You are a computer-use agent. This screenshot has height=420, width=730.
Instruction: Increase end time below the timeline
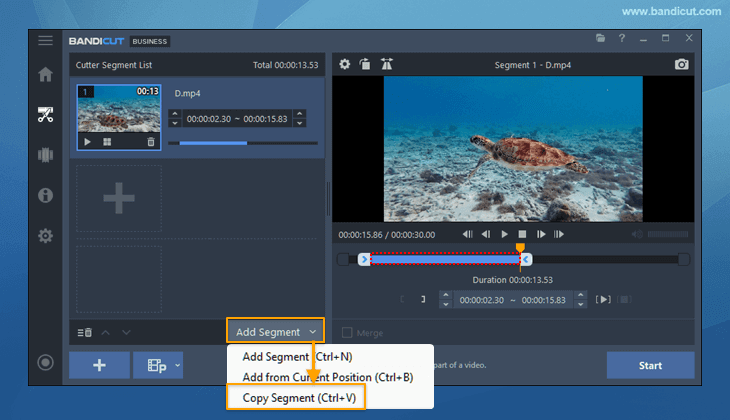(x=581, y=295)
